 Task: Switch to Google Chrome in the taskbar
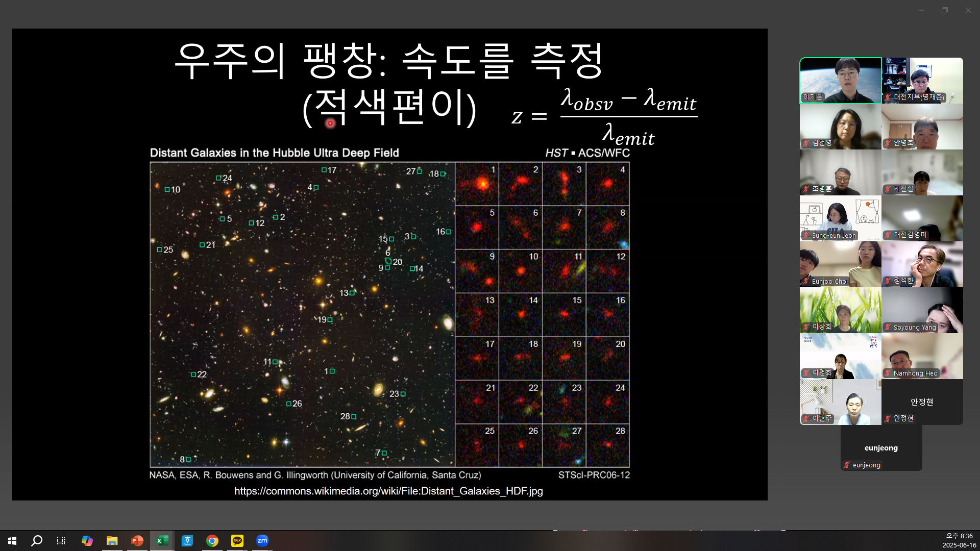click(212, 541)
